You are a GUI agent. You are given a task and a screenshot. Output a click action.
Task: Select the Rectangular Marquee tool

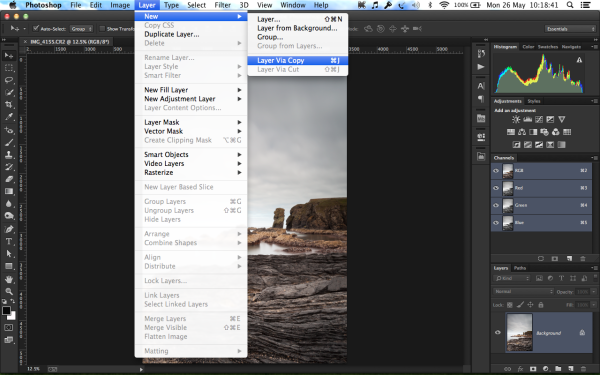8,68
